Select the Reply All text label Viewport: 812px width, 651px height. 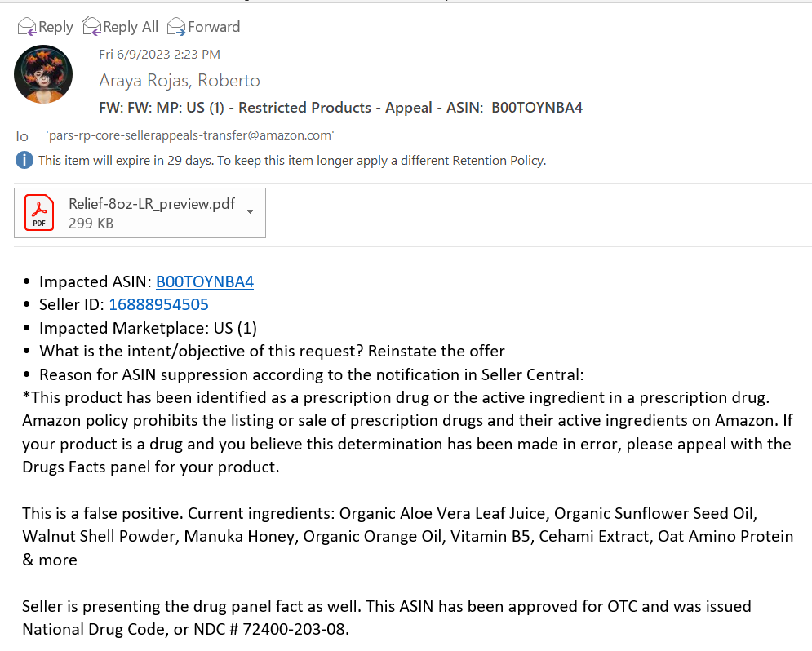coord(131,27)
